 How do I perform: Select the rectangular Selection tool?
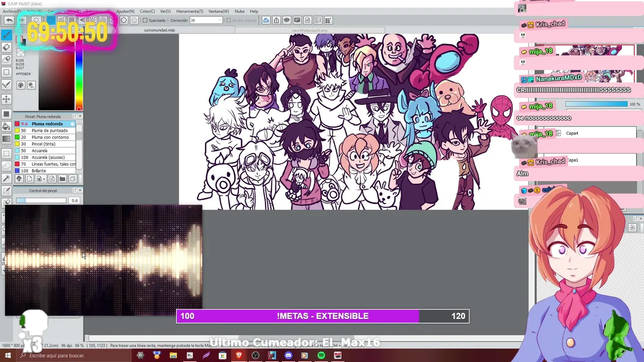[x=7, y=153]
